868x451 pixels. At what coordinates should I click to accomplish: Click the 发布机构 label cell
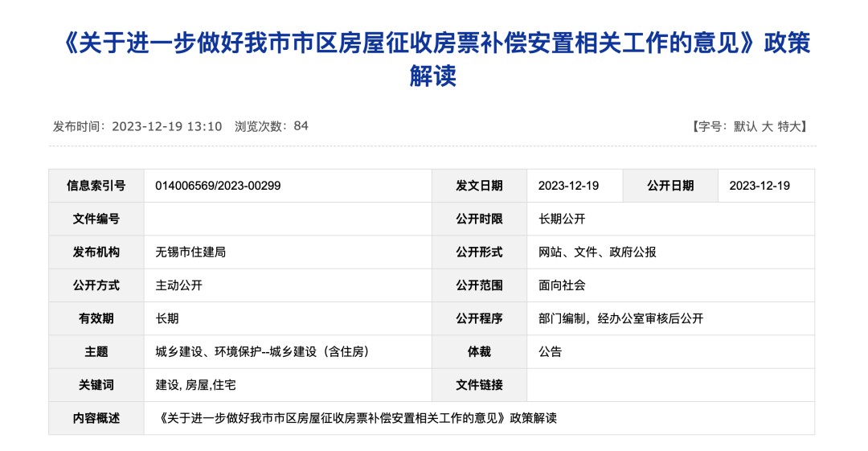pos(96,252)
